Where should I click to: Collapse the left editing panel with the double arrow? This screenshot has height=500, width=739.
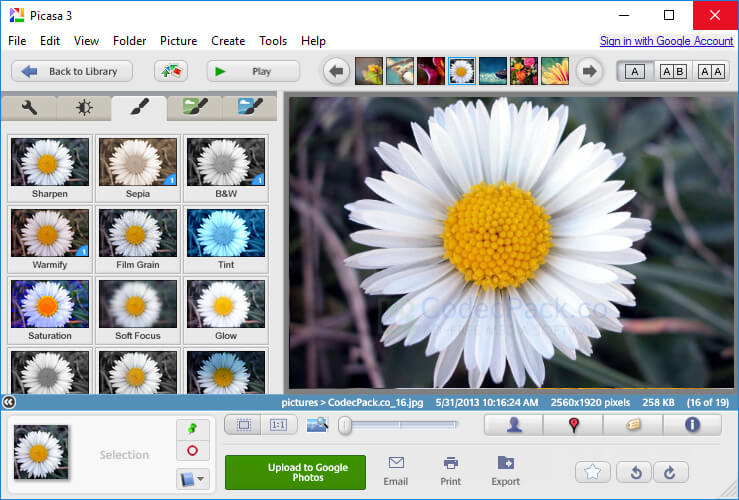(x=9, y=402)
